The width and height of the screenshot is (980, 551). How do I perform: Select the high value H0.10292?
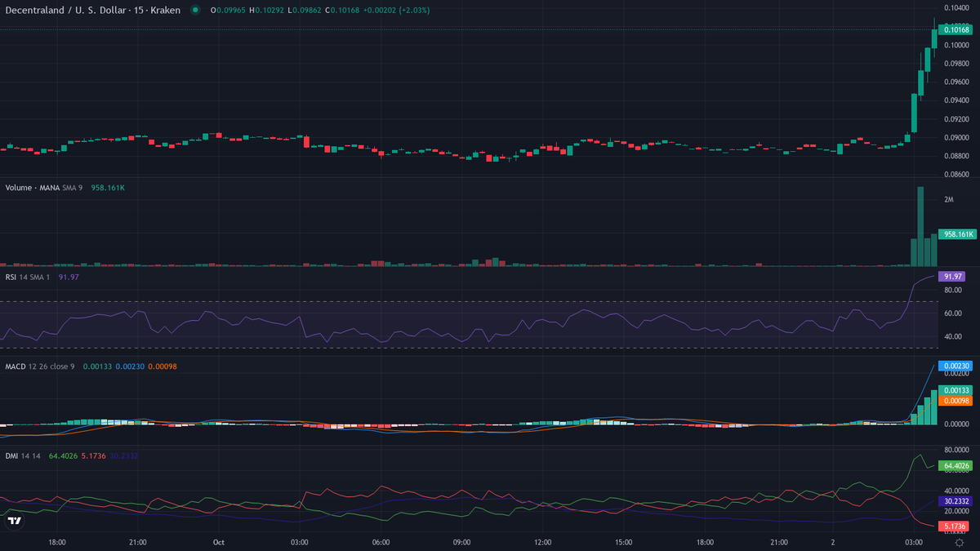(x=265, y=11)
